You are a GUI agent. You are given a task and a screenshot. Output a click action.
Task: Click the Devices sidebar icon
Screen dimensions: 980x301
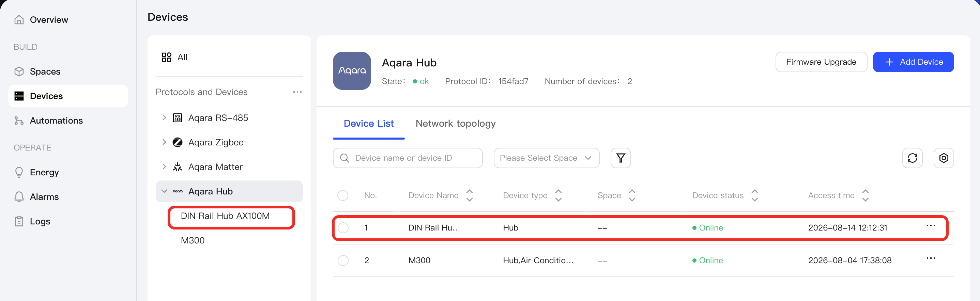click(19, 96)
